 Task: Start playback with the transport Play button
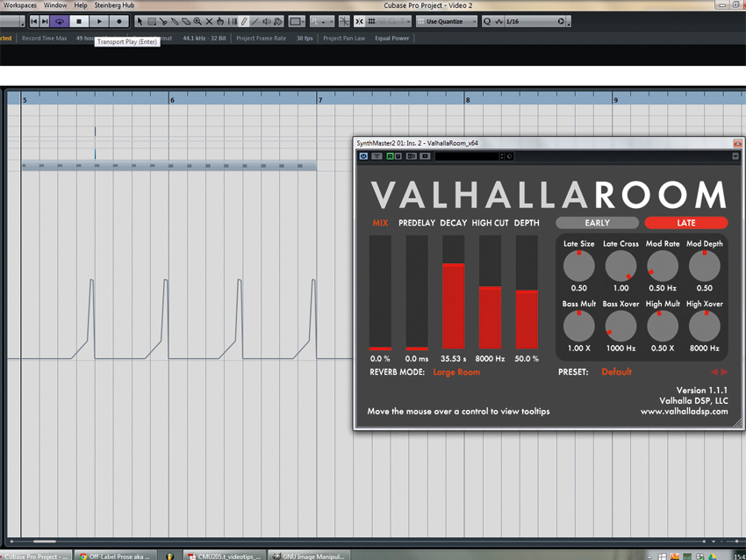point(99,21)
